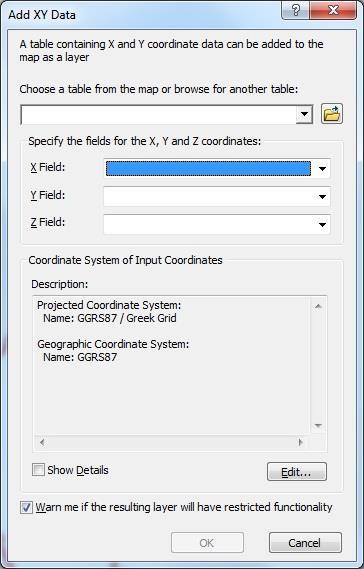
Task: Enable the Show Details checkbox
Action: point(38,470)
